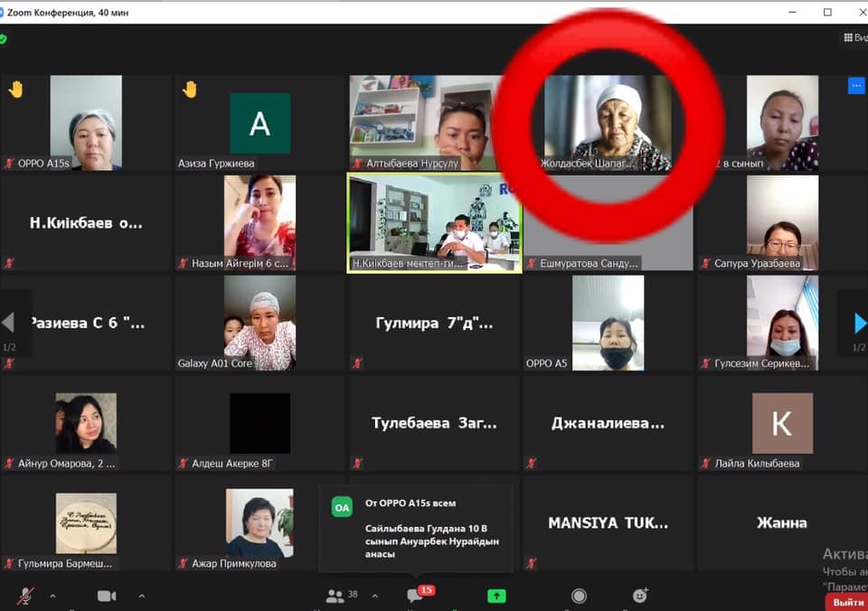Viewport: 868px width, 611px height.
Task: Open chat popup message from OPPO A15s
Action: click(x=416, y=529)
